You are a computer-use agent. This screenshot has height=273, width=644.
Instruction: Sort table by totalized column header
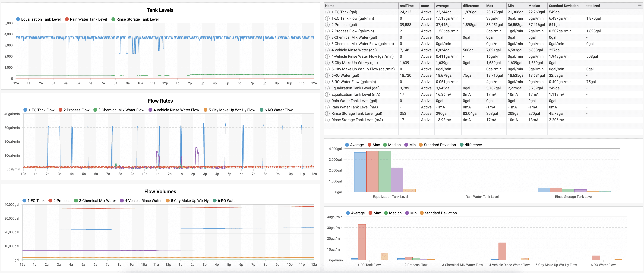tap(610, 6)
